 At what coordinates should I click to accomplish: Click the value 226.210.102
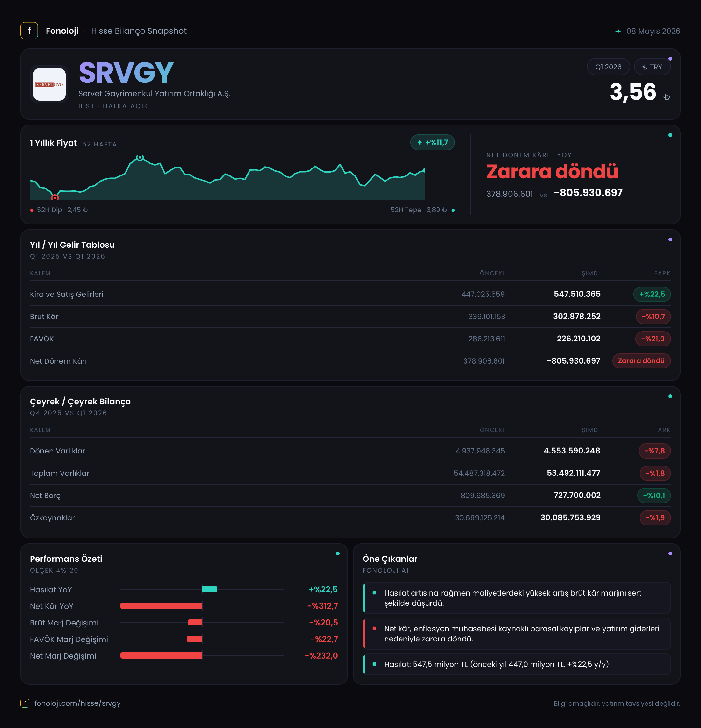578,339
